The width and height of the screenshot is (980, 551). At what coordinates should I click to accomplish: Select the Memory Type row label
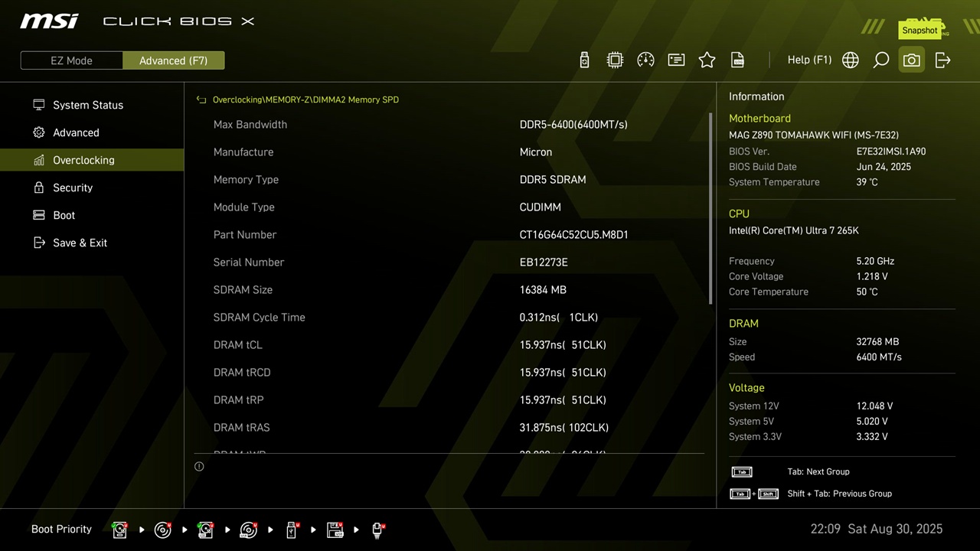246,180
